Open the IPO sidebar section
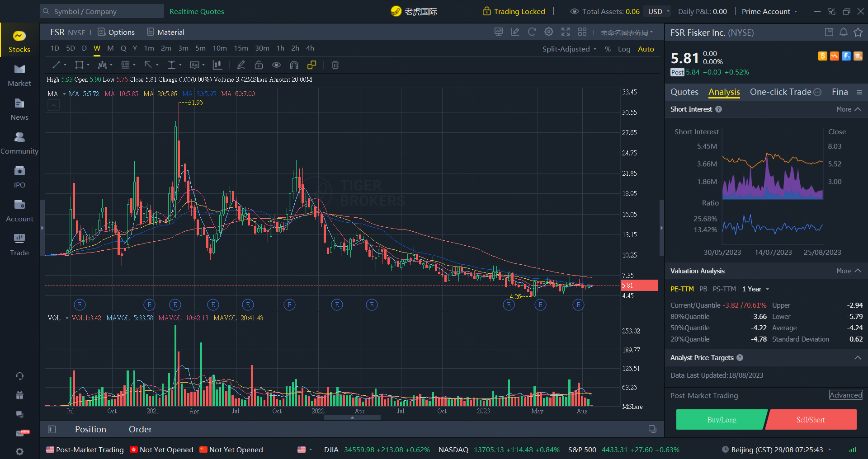This screenshot has height=459, width=868. click(19, 177)
